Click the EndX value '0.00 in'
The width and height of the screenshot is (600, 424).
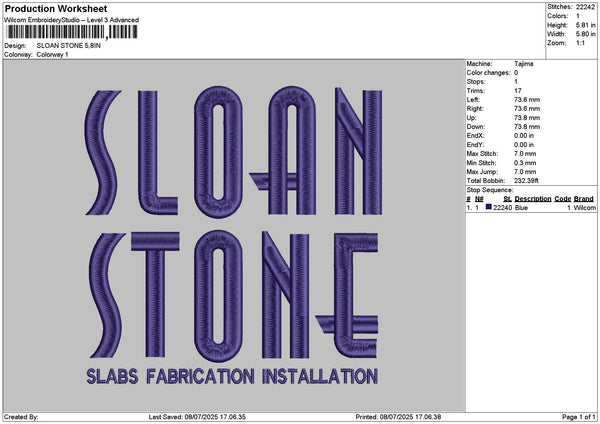point(524,135)
